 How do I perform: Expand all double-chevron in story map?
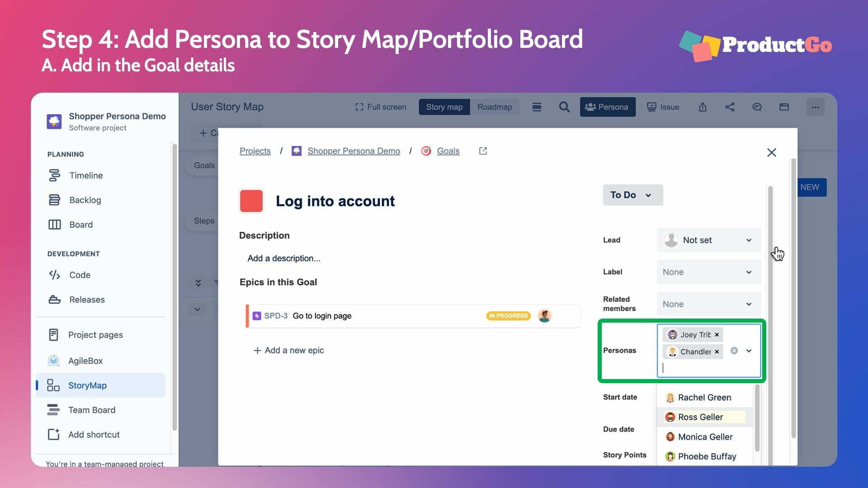[198, 283]
